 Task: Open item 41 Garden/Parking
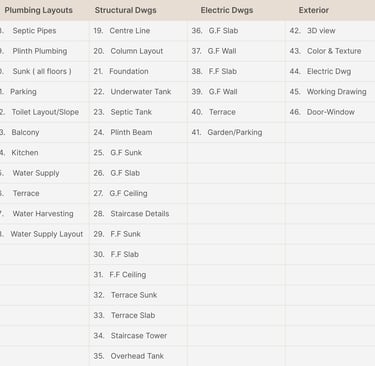pos(227,132)
